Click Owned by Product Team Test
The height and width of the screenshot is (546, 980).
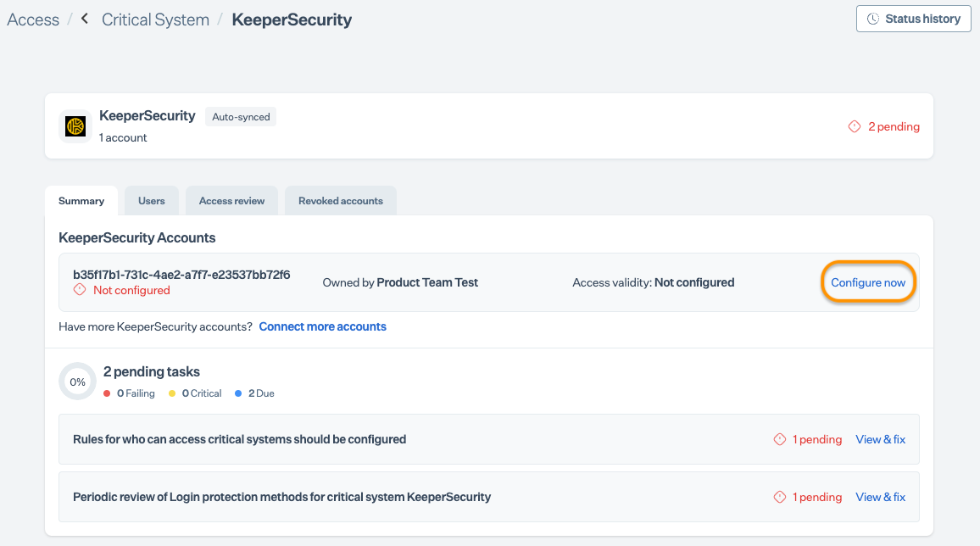pyautogui.click(x=400, y=282)
